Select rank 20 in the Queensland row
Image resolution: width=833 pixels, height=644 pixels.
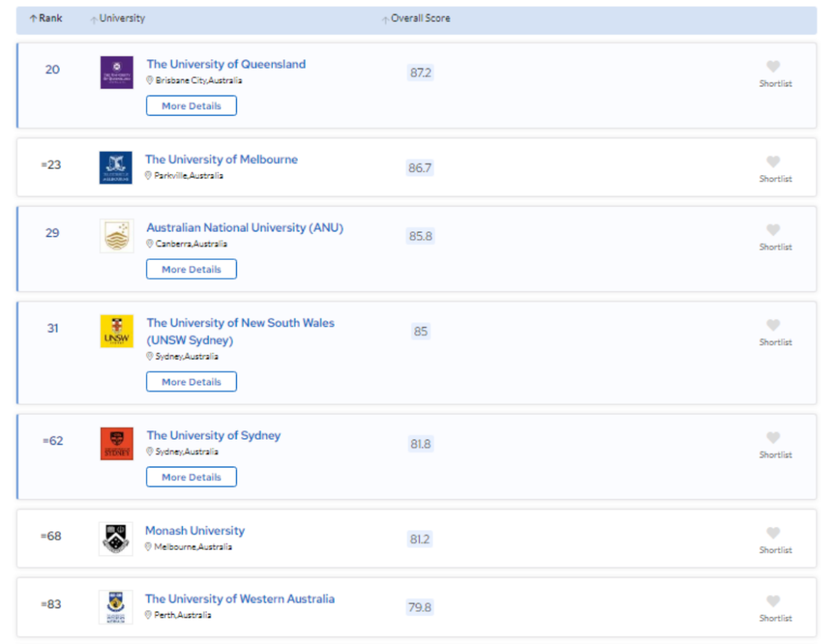pyautogui.click(x=52, y=69)
